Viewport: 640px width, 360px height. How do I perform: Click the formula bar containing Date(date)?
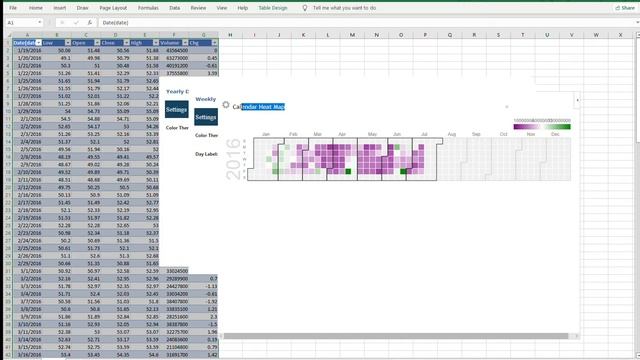tap(367, 22)
